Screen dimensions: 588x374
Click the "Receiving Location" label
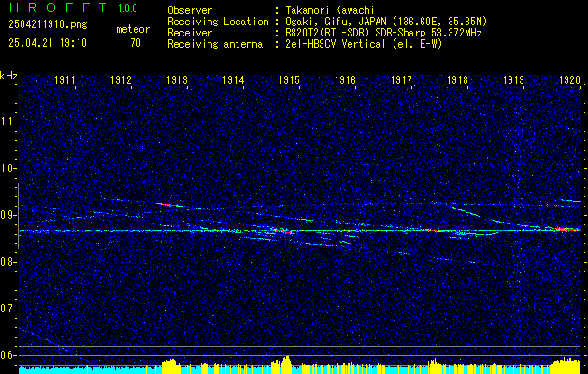218,22
